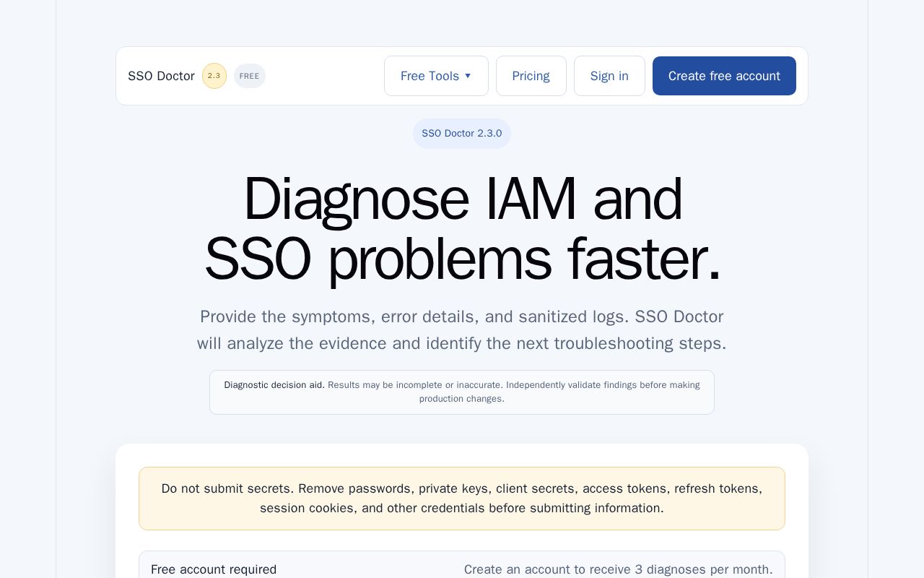Click the 'Do not submit secrets' warning
The width and height of the screenshot is (924, 578).
[462, 499]
